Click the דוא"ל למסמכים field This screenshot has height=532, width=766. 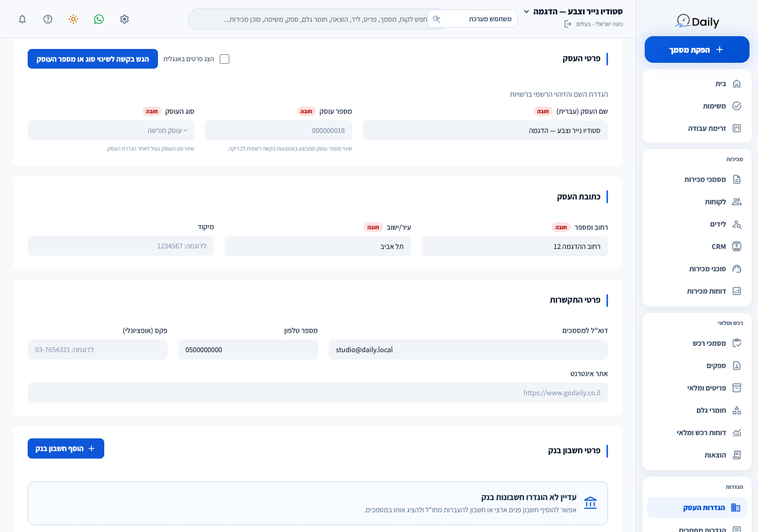point(468,350)
